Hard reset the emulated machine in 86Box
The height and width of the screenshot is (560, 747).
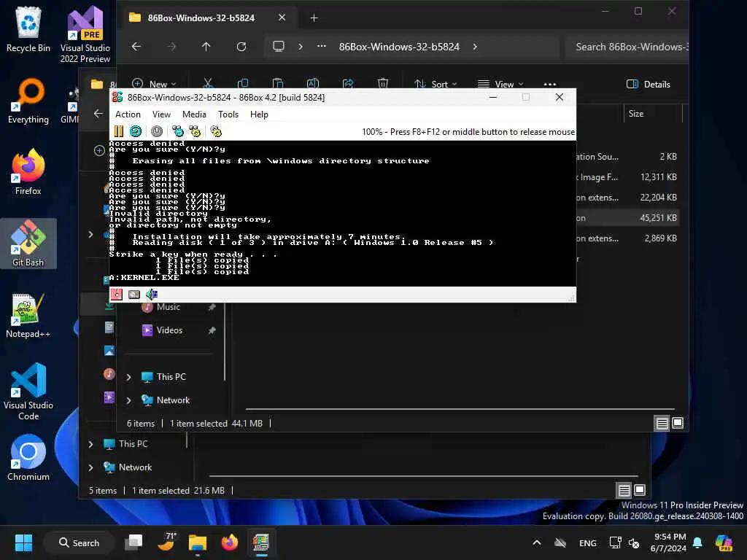click(136, 131)
